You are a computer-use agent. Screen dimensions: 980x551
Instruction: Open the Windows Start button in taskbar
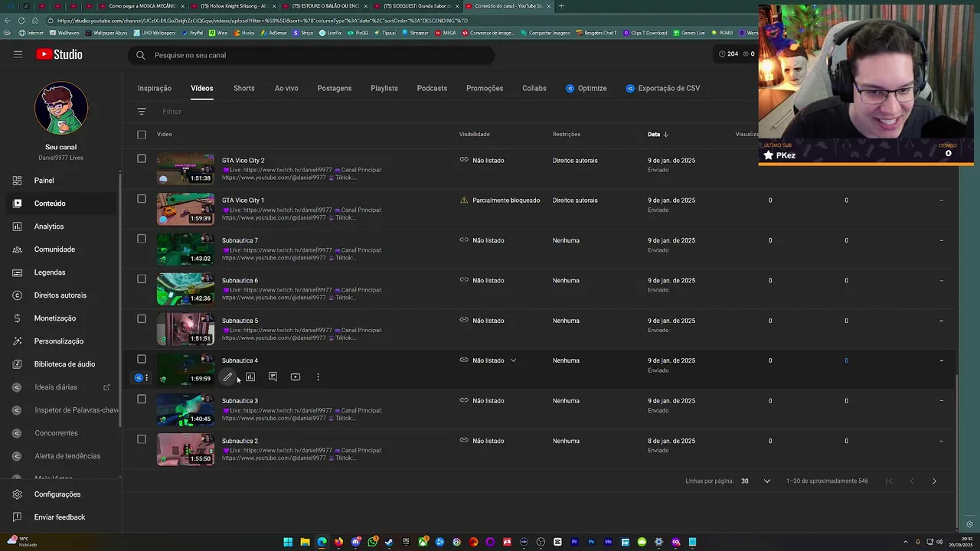pos(288,542)
